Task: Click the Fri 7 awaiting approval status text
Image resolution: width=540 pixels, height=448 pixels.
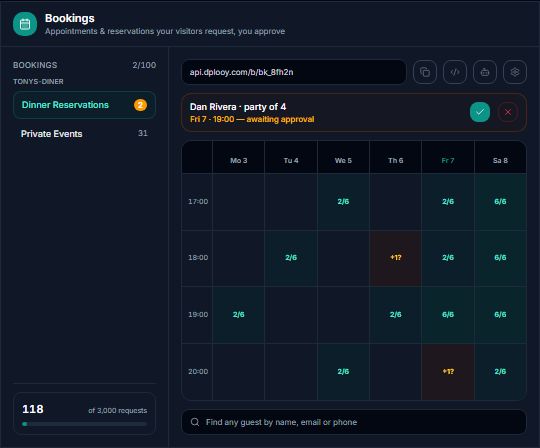Action: 252,119
